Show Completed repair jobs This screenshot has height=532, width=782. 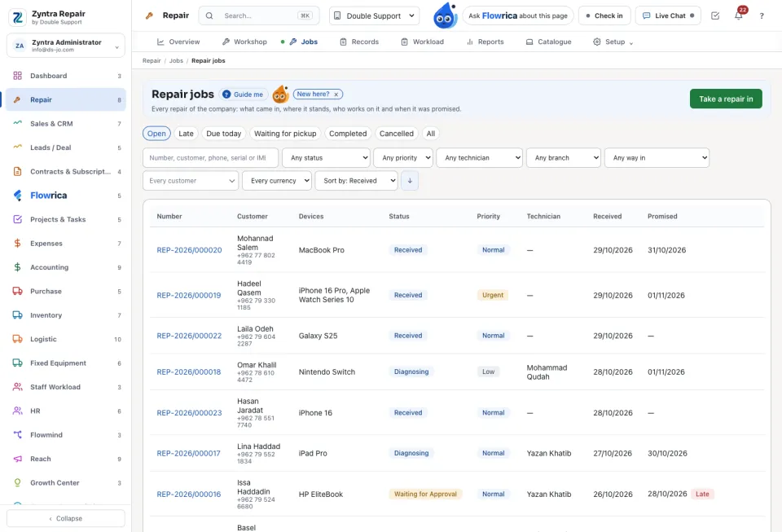(348, 134)
